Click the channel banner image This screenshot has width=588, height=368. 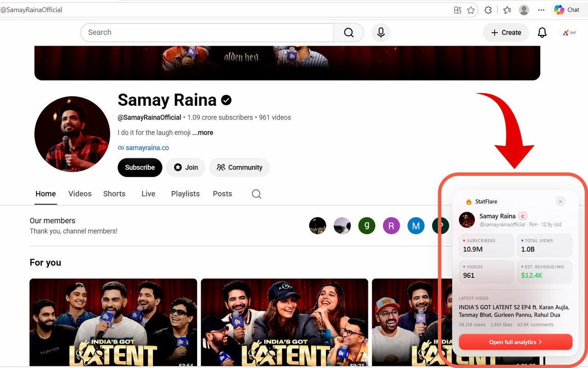(x=287, y=63)
